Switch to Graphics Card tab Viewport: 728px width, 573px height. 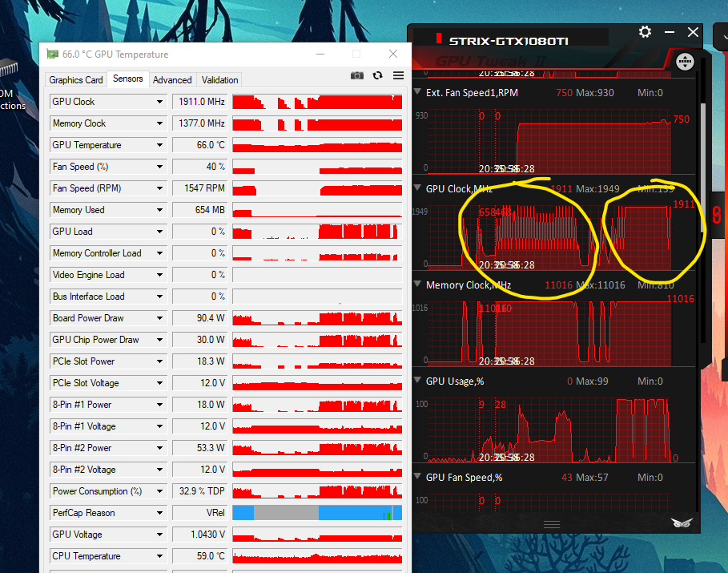[x=76, y=80]
